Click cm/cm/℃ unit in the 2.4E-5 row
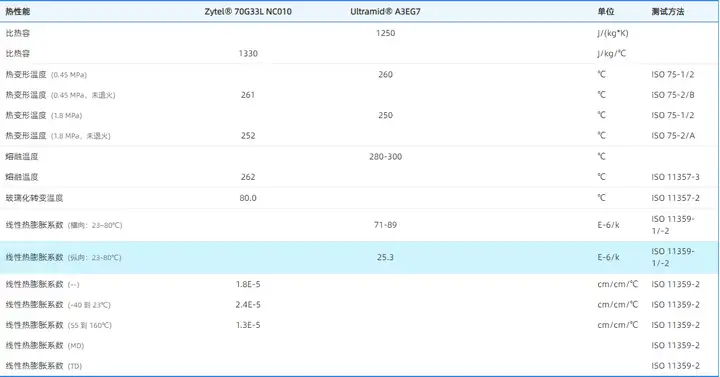This screenshot has height=377, width=720. coord(618,304)
